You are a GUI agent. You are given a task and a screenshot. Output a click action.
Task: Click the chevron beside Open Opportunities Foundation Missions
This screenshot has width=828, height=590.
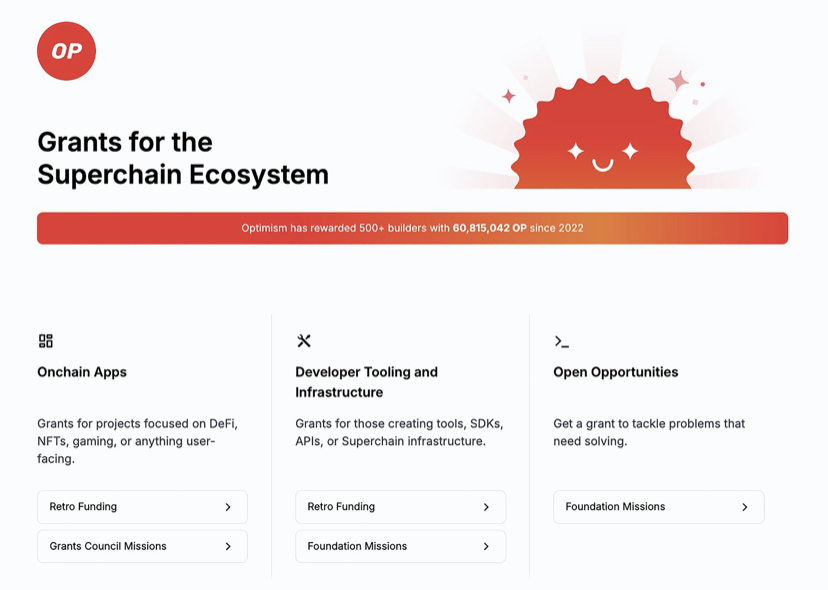pyautogui.click(x=745, y=507)
